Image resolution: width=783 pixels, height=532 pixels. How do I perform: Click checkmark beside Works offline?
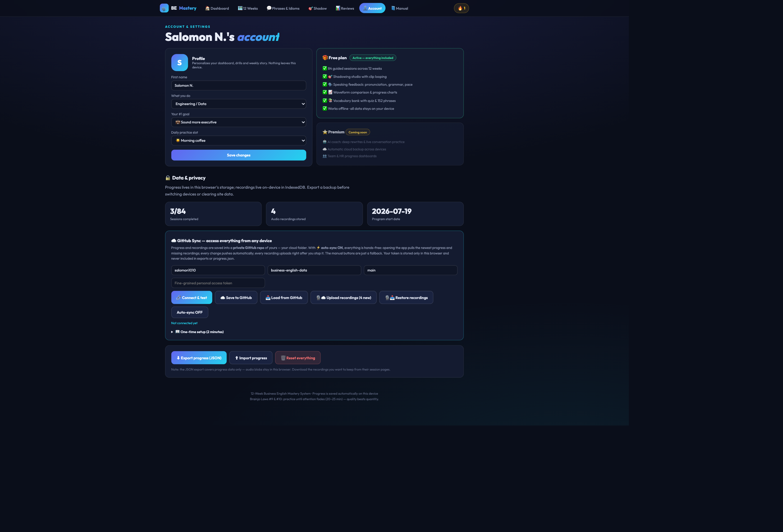tap(325, 108)
